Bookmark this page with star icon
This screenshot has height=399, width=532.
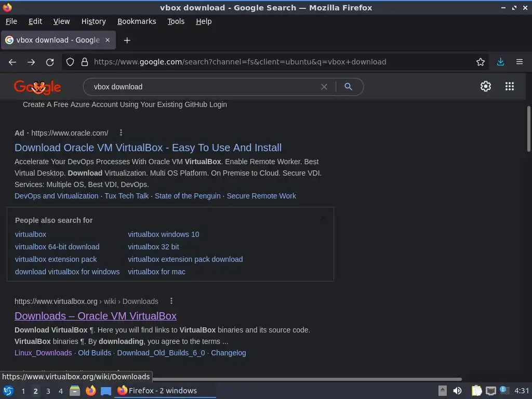[481, 62]
